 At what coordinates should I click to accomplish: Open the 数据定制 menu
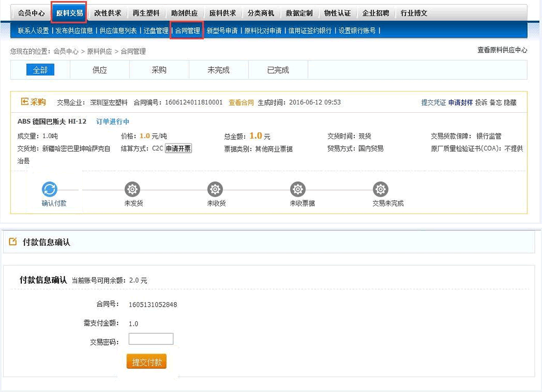299,13
